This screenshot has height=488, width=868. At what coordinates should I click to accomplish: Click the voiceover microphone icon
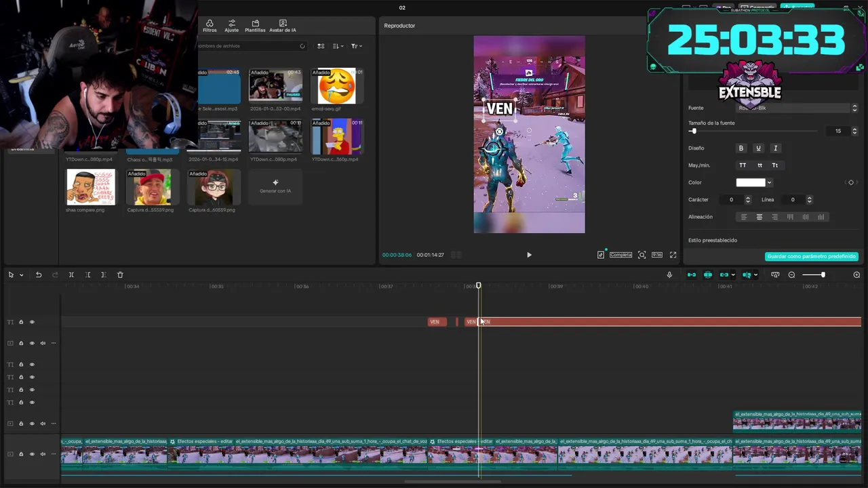click(x=669, y=275)
